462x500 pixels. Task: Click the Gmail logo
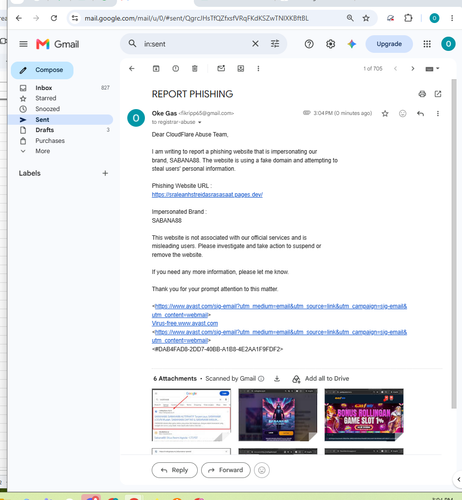(58, 44)
